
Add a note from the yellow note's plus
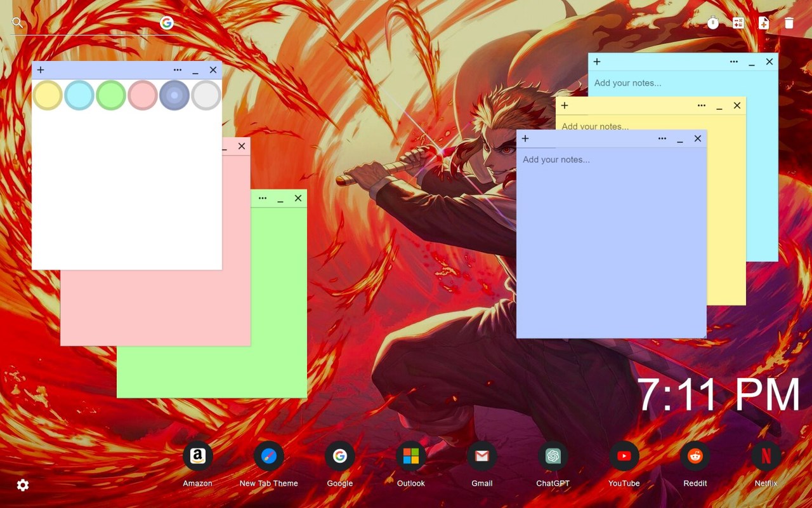click(565, 105)
